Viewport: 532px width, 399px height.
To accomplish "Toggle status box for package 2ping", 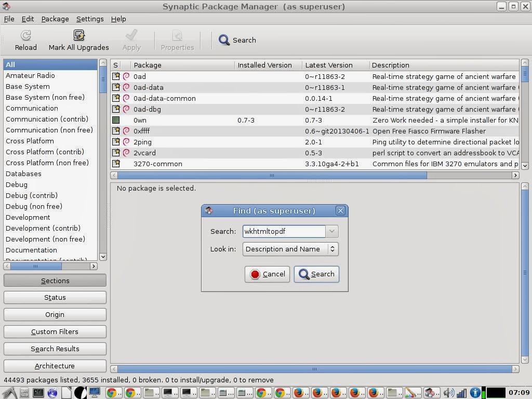I will click(116, 142).
